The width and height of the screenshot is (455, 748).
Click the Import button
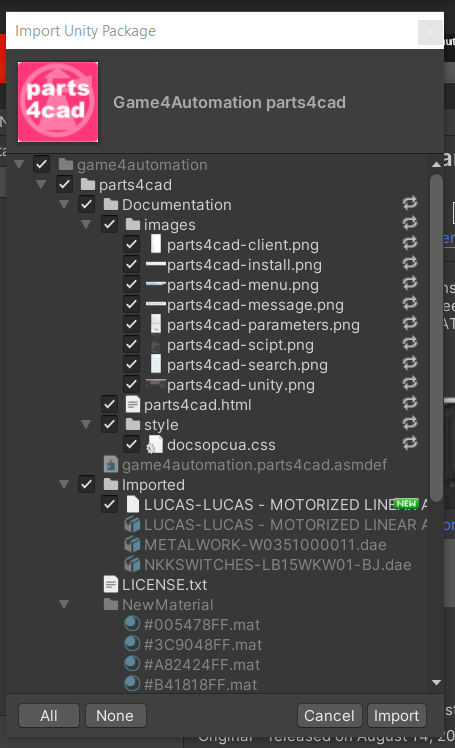tap(396, 716)
